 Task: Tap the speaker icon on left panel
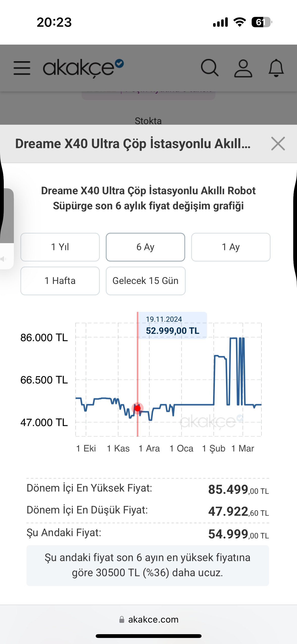point(3,259)
